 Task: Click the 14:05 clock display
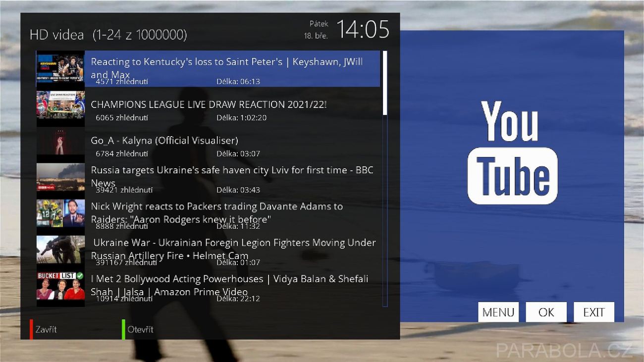coord(363,29)
